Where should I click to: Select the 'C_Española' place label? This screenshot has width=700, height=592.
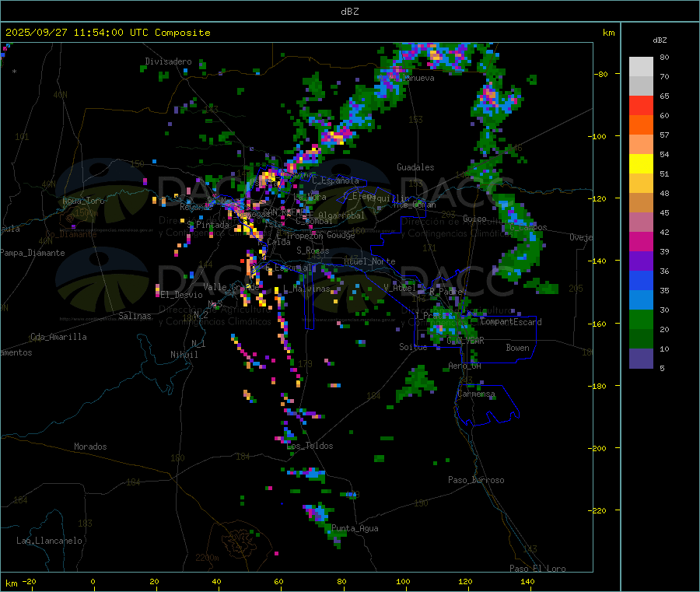(x=336, y=180)
